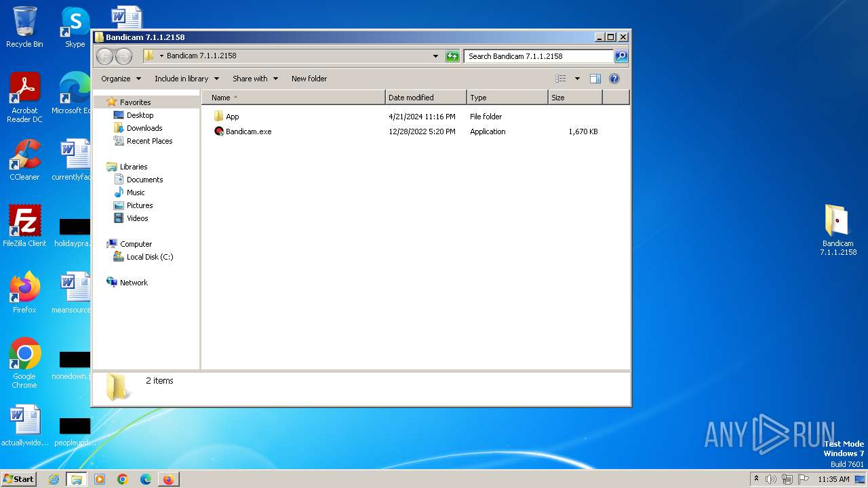Screen dimensions: 868x488
Task: Expand the address bar history dropdown
Action: [x=435, y=56]
